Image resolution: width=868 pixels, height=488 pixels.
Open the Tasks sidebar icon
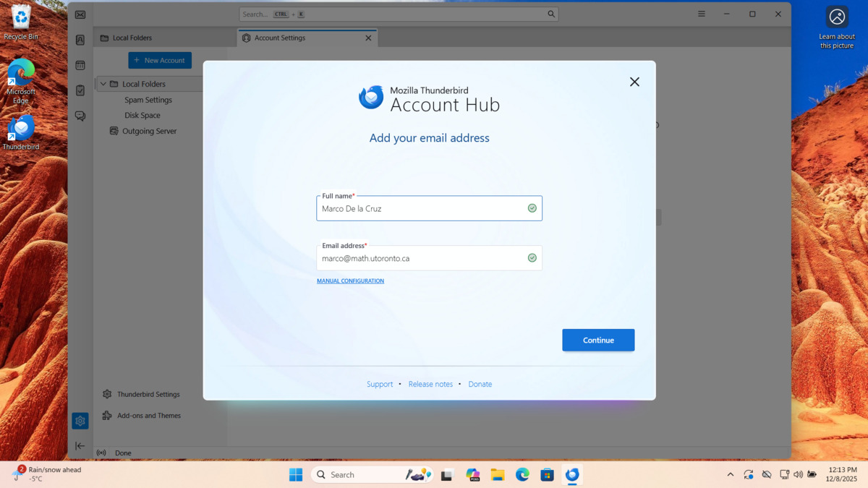tap(80, 90)
